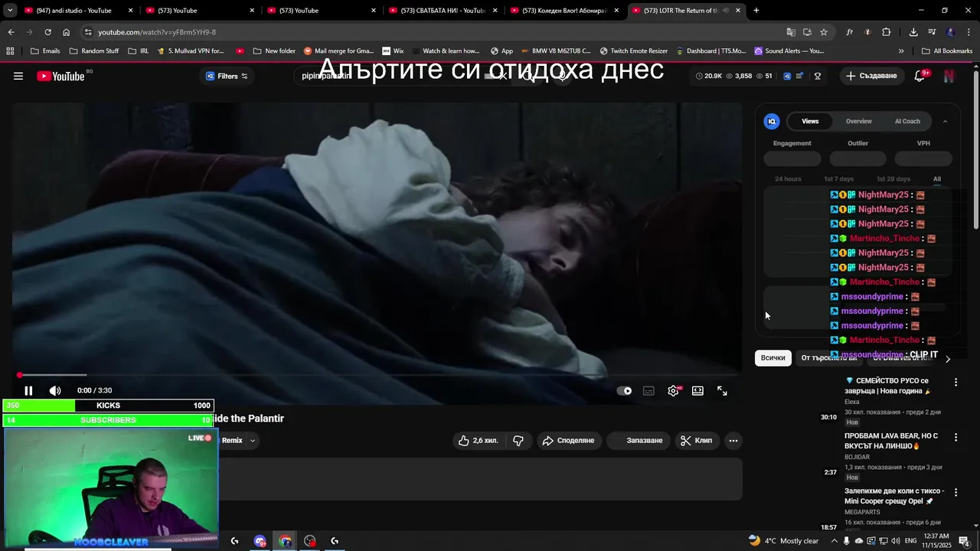Choose the 1st 7 days range

(x=838, y=179)
